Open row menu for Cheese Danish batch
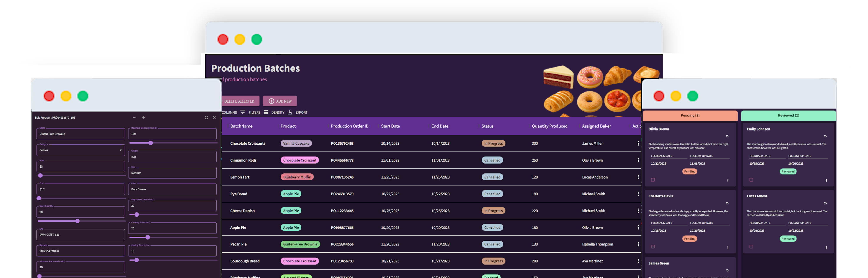Screen dimensions: 868x278 [638, 211]
